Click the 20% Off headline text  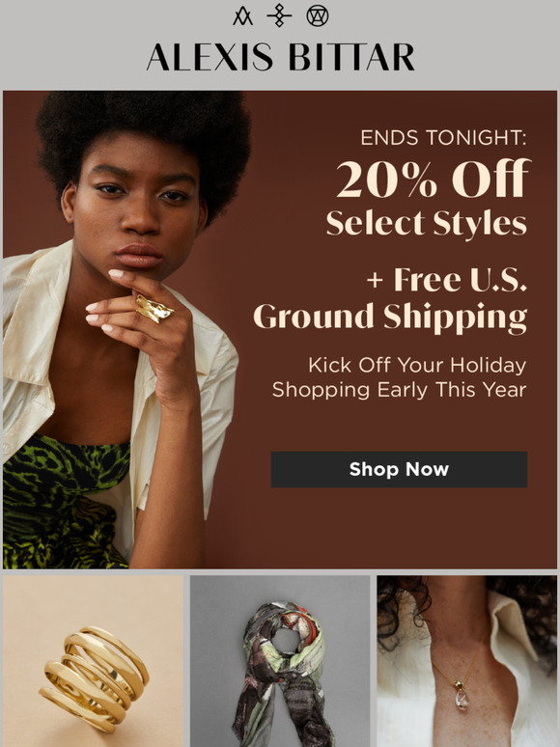coord(433,179)
